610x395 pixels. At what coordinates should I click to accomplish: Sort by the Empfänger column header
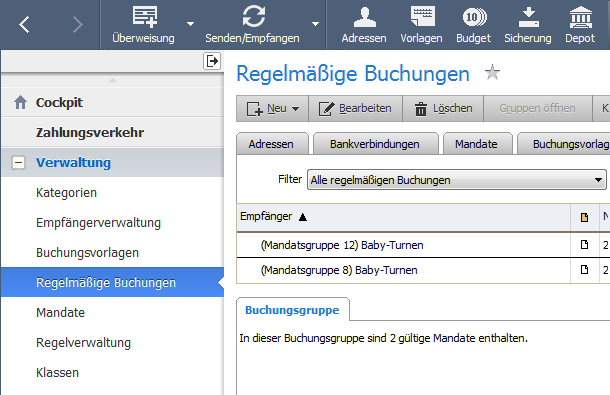pos(403,217)
